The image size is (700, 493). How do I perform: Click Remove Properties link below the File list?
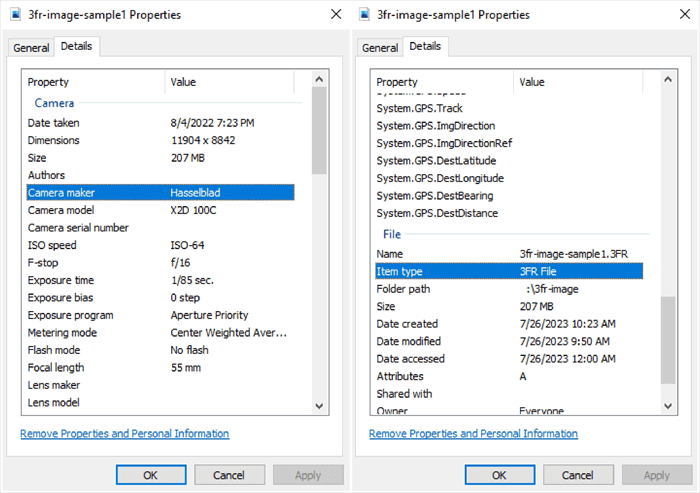pyautogui.click(x=473, y=434)
